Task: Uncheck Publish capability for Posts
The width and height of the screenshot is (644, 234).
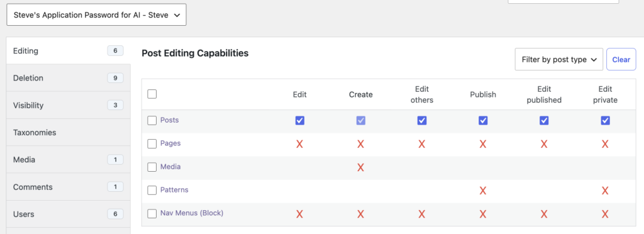Action: (x=483, y=120)
